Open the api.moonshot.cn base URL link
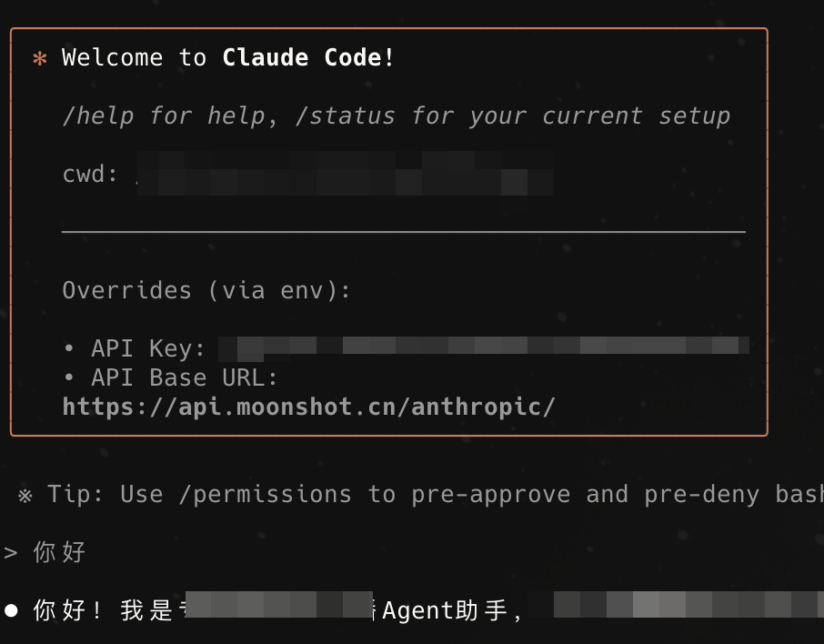Screen dimensions: 824x644 click(308, 407)
